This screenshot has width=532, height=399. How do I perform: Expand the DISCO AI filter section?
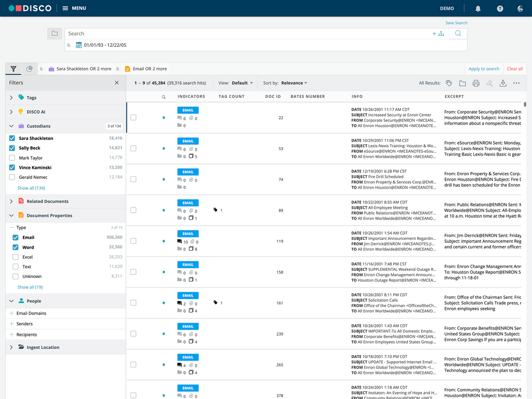11,112
